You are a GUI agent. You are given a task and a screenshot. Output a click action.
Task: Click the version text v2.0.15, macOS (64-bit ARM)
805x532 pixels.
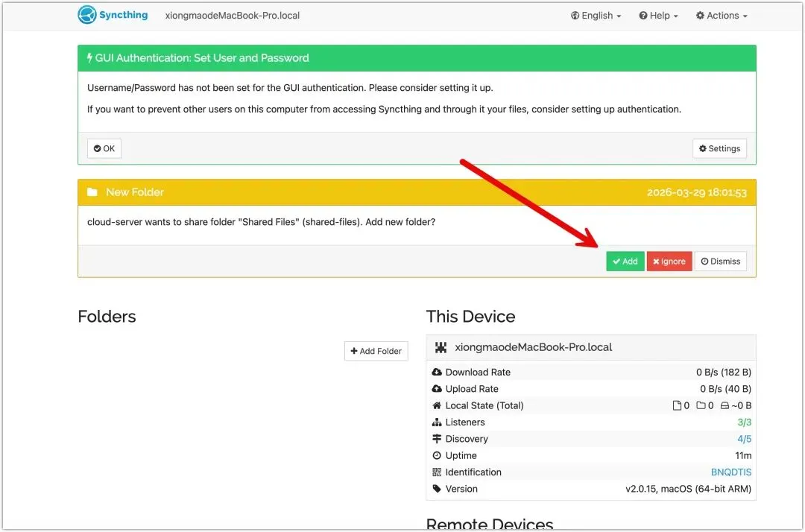[x=688, y=488]
